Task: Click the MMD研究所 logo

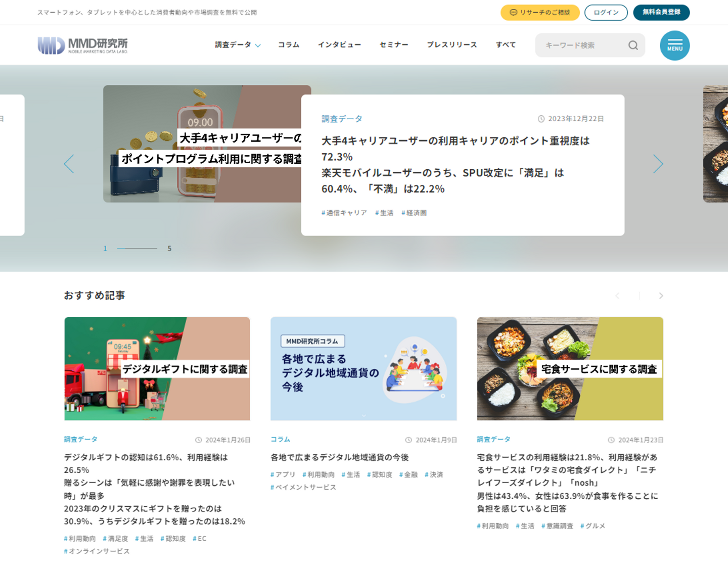Action: [82, 45]
